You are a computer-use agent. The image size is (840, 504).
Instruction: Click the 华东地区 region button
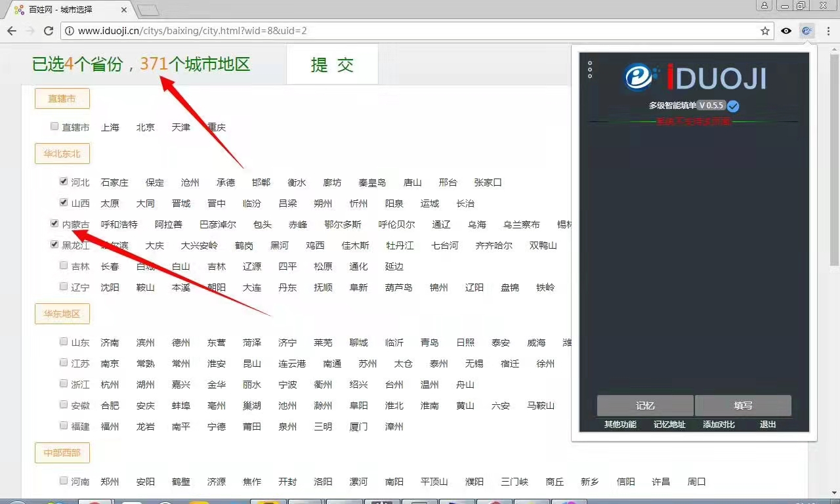coord(62,314)
